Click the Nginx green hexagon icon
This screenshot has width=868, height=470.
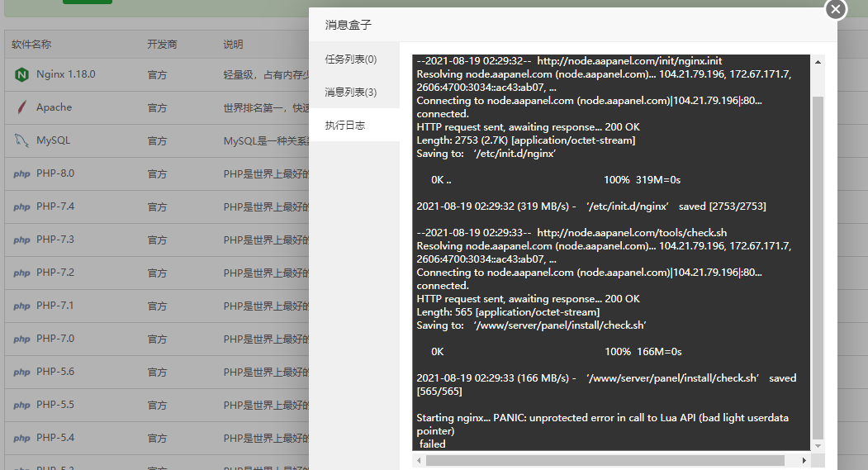pos(21,74)
